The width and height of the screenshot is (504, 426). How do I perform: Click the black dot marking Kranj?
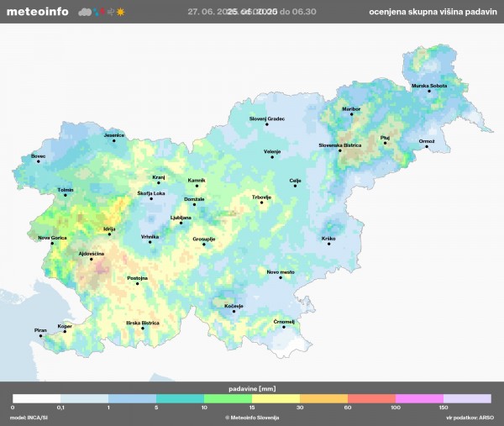tap(159, 183)
